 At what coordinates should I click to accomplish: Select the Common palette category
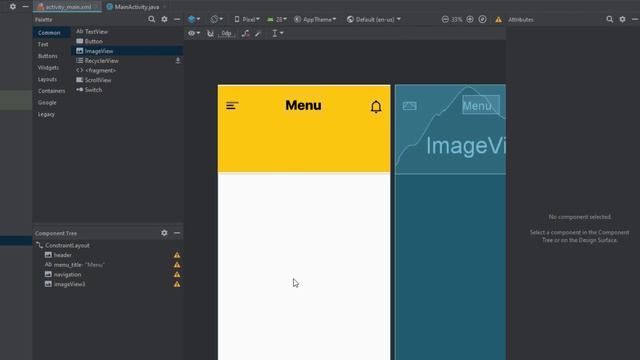pyautogui.click(x=49, y=33)
